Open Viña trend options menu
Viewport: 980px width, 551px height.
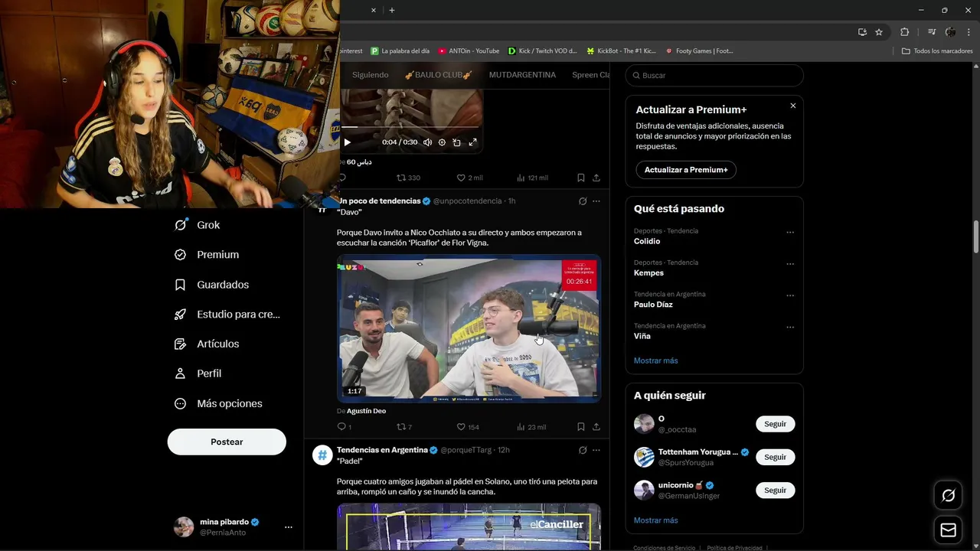click(790, 328)
